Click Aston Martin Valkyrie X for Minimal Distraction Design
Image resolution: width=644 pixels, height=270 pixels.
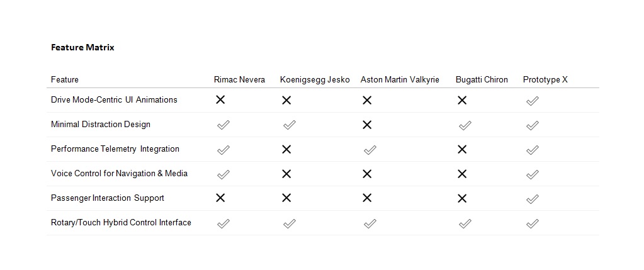coord(367,125)
